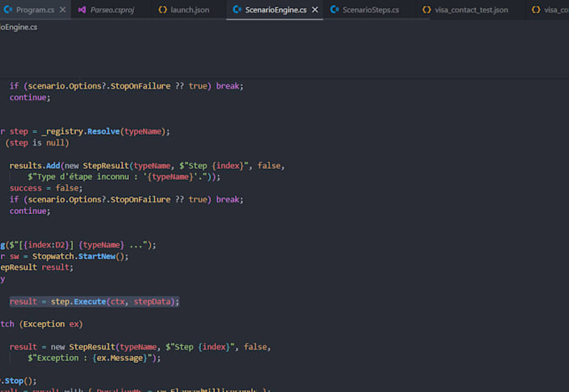Screen dimensions: 569x392
Task: Close the Program.cs tab
Action: click(63, 10)
